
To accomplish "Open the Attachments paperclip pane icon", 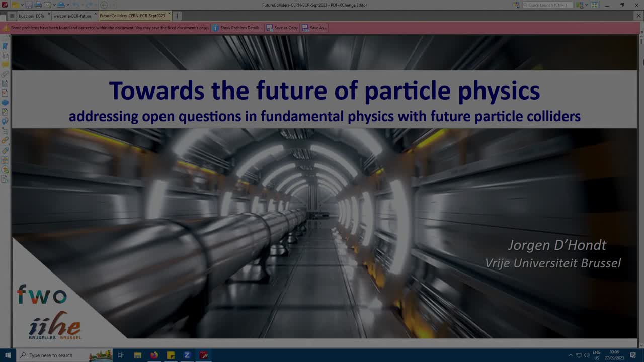I will point(5,74).
